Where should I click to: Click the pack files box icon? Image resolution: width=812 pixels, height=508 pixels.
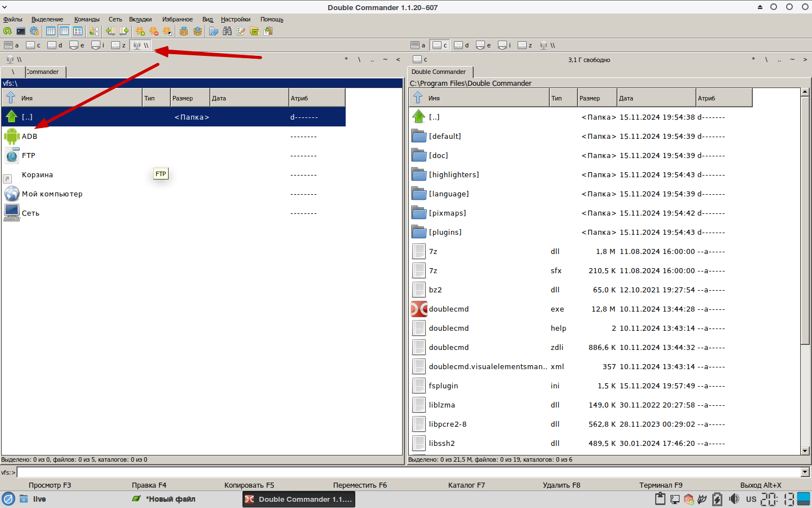pos(184,31)
